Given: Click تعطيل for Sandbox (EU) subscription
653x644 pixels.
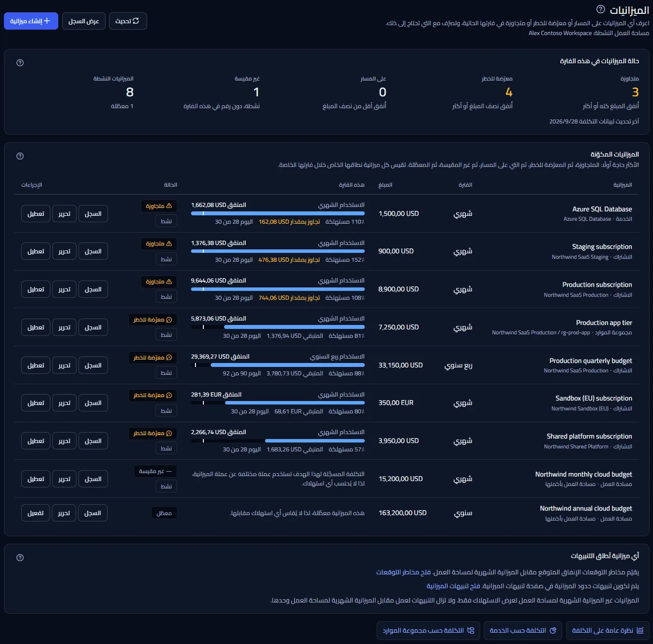Looking at the screenshot, I should click(x=36, y=403).
